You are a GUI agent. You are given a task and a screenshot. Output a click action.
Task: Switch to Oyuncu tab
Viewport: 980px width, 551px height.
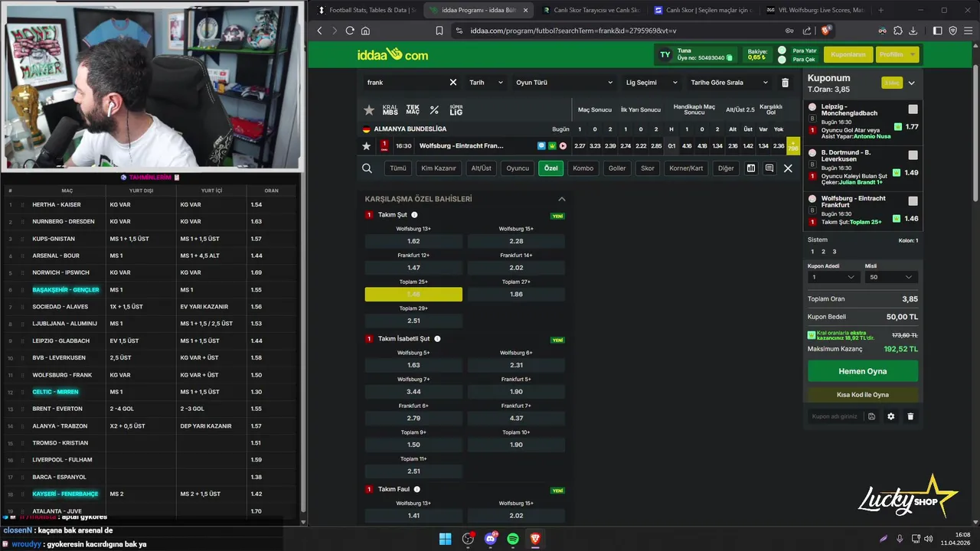pyautogui.click(x=518, y=168)
